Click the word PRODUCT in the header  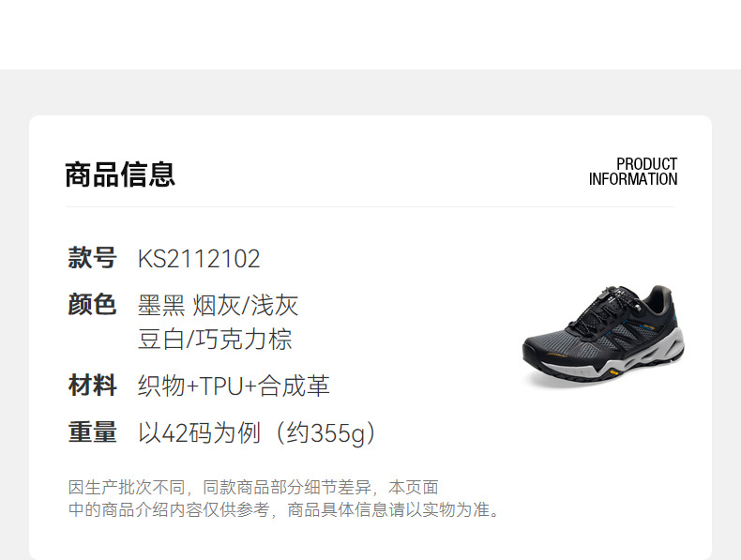click(x=647, y=164)
